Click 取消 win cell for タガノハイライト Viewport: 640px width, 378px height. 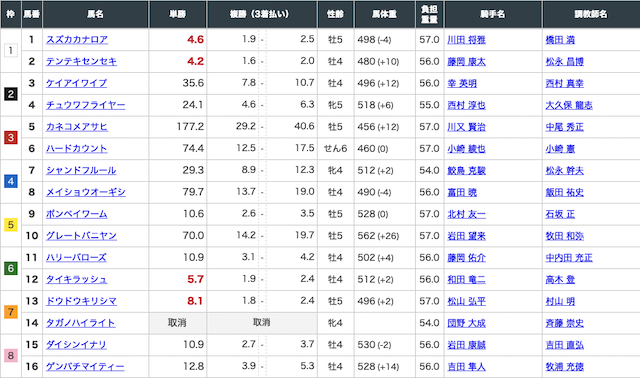[178, 323]
